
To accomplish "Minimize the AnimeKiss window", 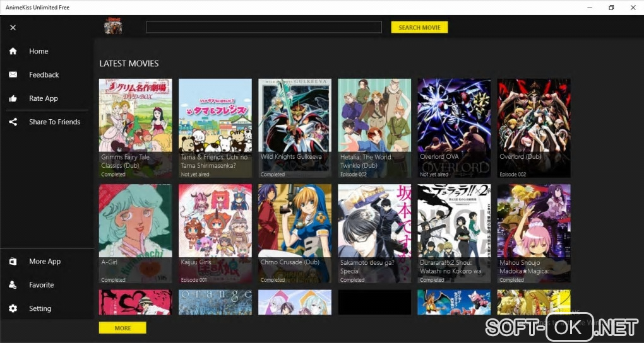I will point(590,8).
